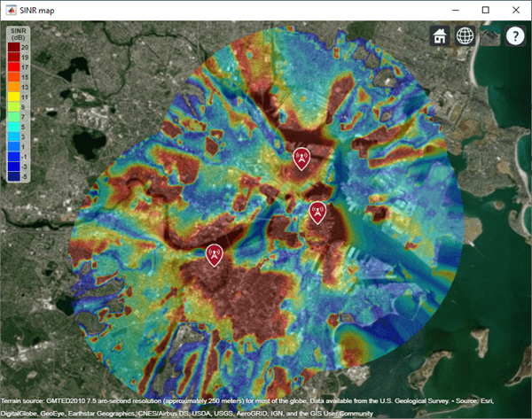Minimize the SINR map window
Viewport: 532px width, 419px height.
[x=456, y=10]
